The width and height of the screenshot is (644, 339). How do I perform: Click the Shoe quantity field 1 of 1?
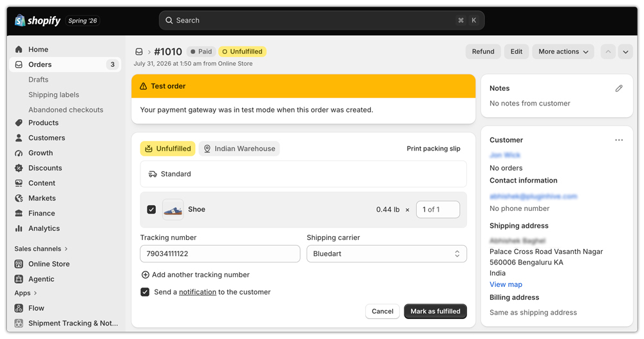coord(438,210)
